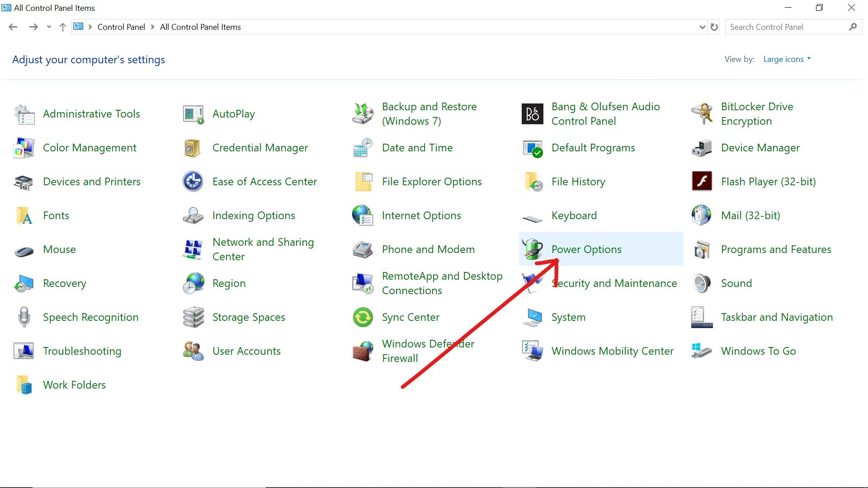Click the Flash Player icon
Screen dimensions: 868x488
pyautogui.click(x=702, y=181)
